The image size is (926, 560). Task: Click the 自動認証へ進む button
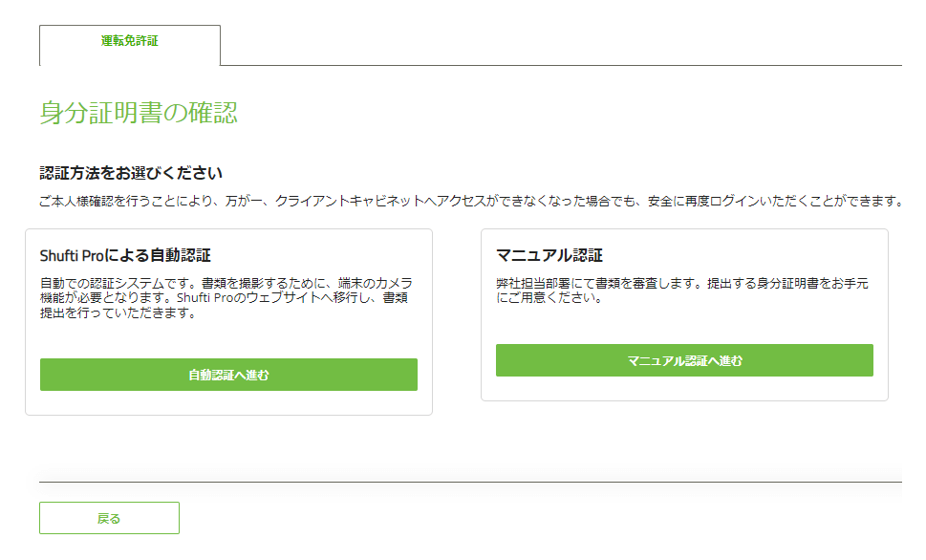[228, 375]
